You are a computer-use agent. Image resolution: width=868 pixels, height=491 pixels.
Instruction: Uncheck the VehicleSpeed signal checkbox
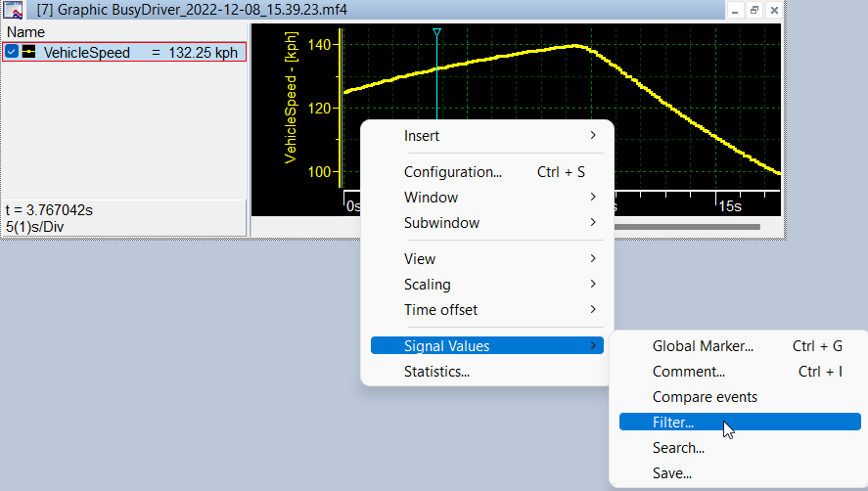12,52
